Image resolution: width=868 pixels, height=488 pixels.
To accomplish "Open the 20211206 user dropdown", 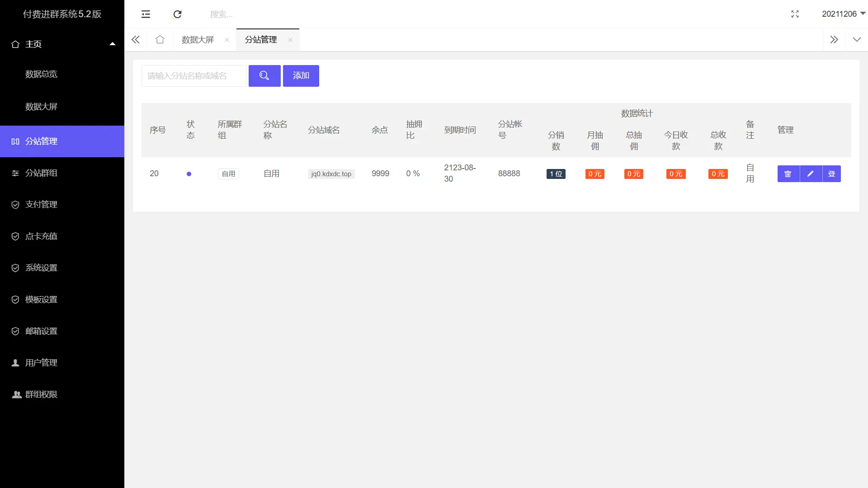I will [x=843, y=14].
